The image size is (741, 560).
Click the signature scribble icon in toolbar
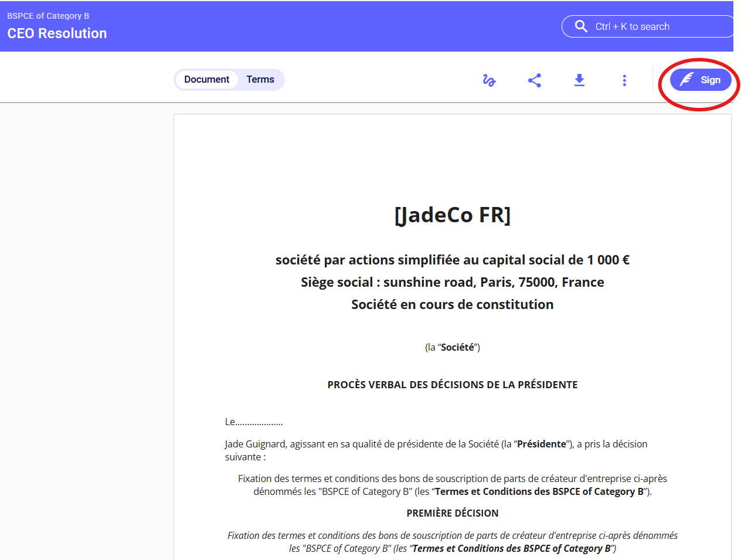489,80
